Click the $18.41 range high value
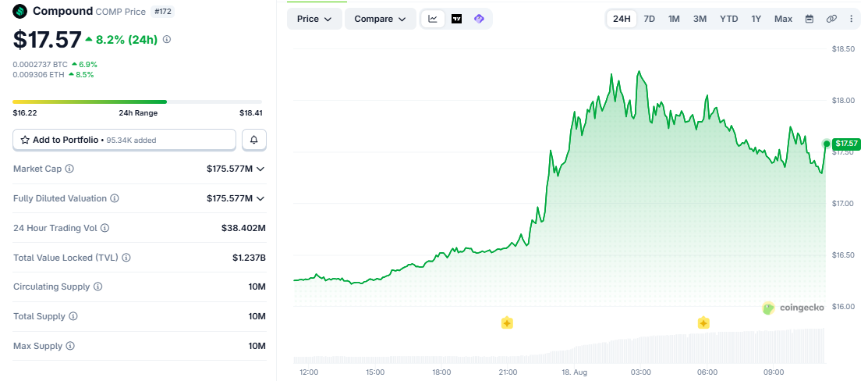 pos(251,113)
